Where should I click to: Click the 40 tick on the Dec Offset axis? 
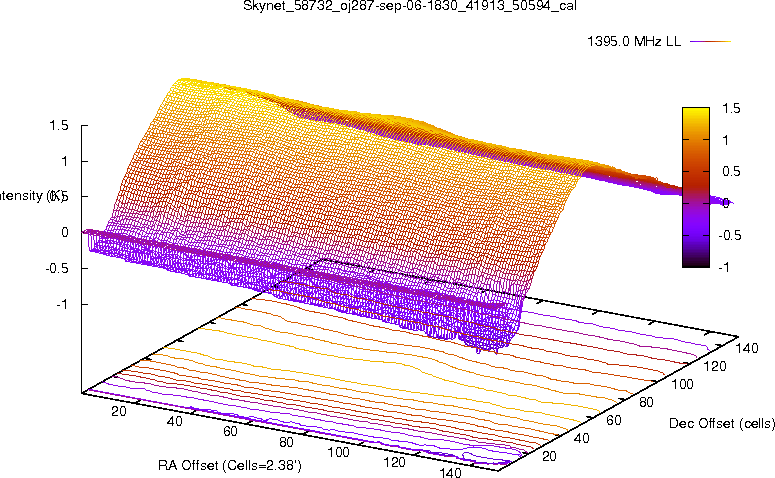(x=581, y=438)
